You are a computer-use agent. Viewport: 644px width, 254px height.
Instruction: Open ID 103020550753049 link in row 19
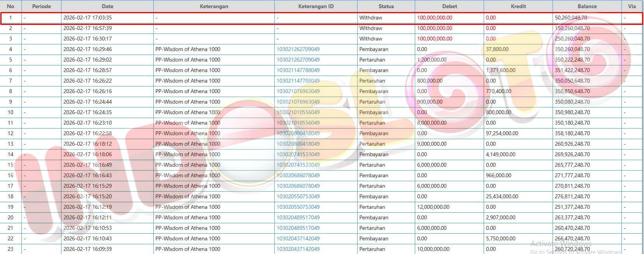tap(298, 207)
